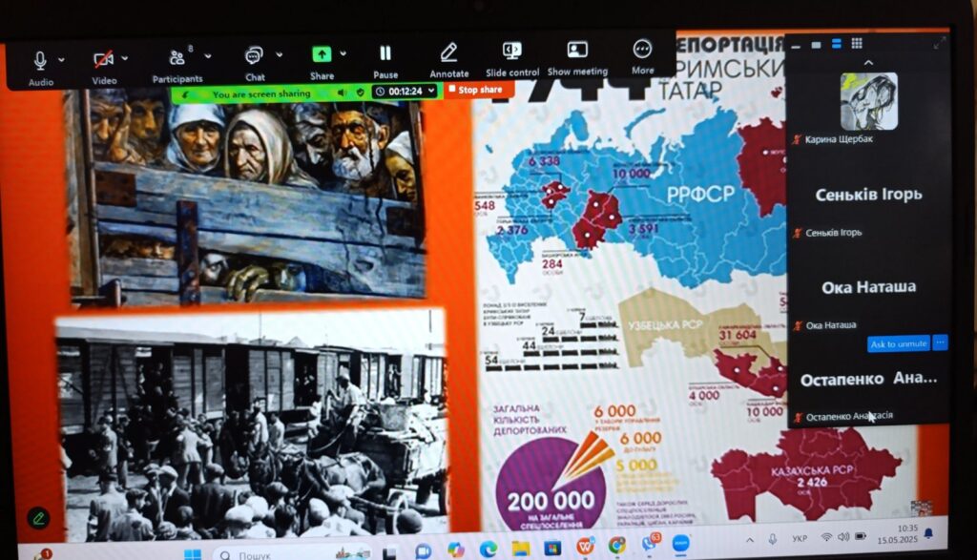Image resolution: width=977 pixels, height=560 pixels.
Task: Open the Chat icon in Zoom toolbar
Action: tap(254, 56)
